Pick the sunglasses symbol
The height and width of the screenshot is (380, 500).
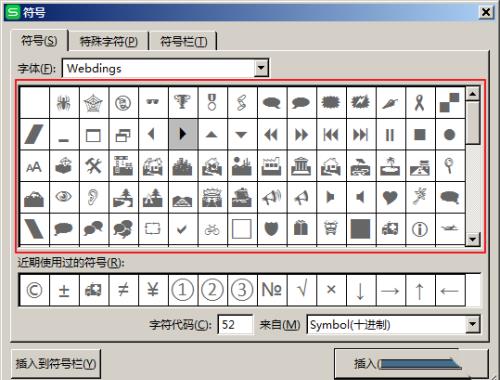click(153, 103)
